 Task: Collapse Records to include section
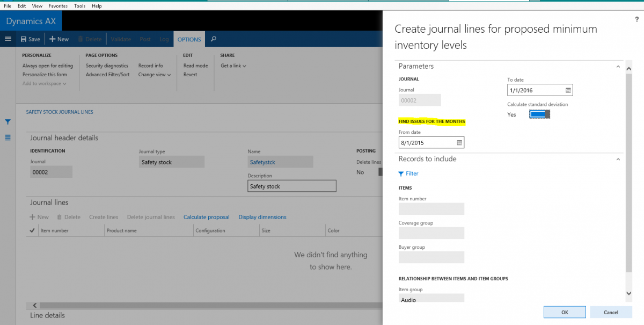coord(618,159)
